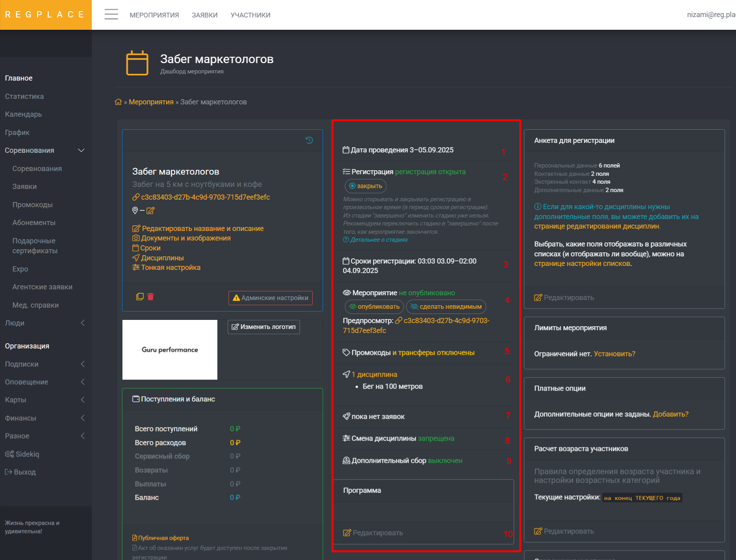Click the red delete trash icon
736x560 pixels.
click(x=151, y=296)
